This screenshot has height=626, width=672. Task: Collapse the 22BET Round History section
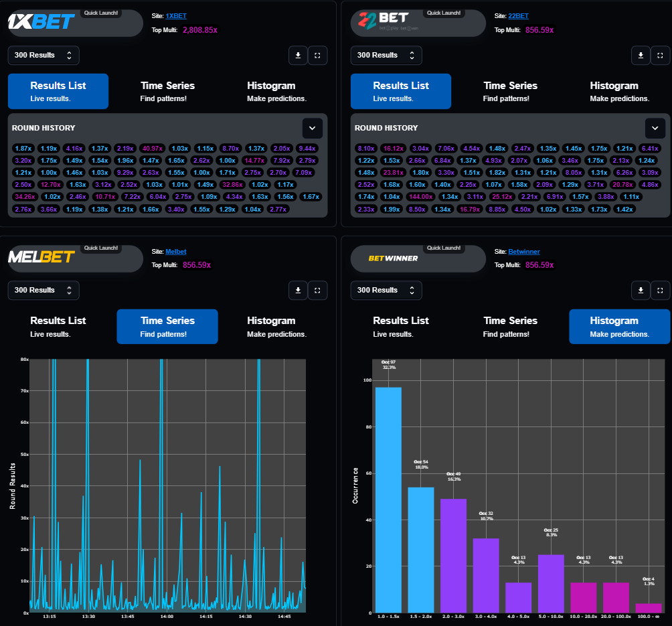coord(655,128)
